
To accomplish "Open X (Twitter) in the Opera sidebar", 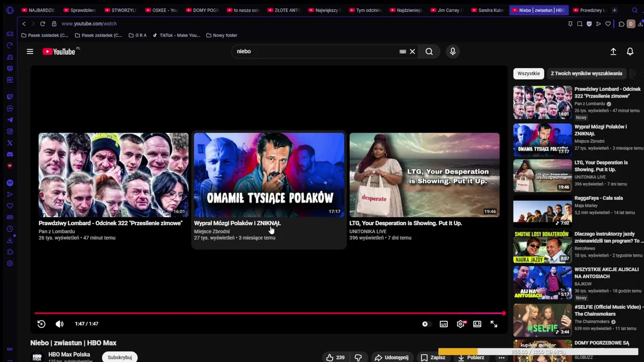I will coord(10,143).
